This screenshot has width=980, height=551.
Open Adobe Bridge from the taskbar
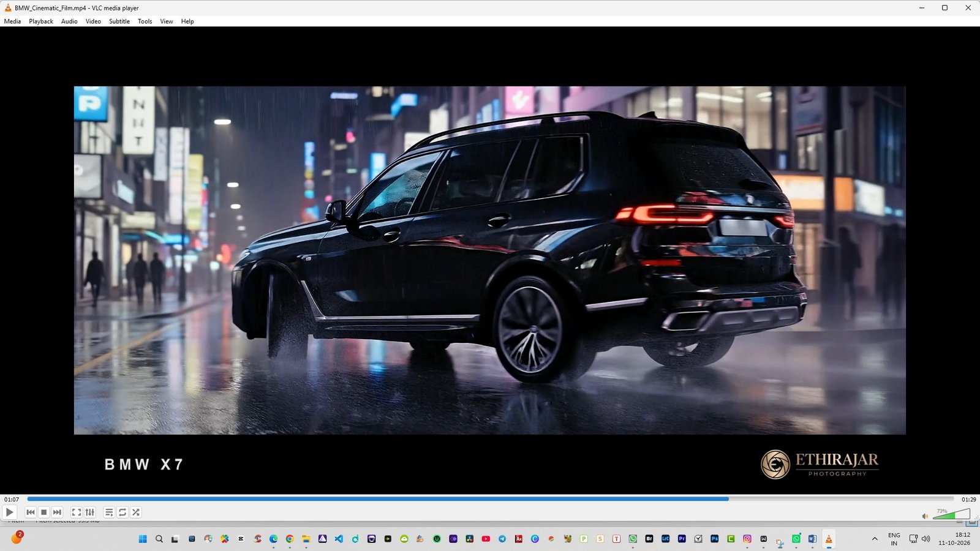click(649, 539)
